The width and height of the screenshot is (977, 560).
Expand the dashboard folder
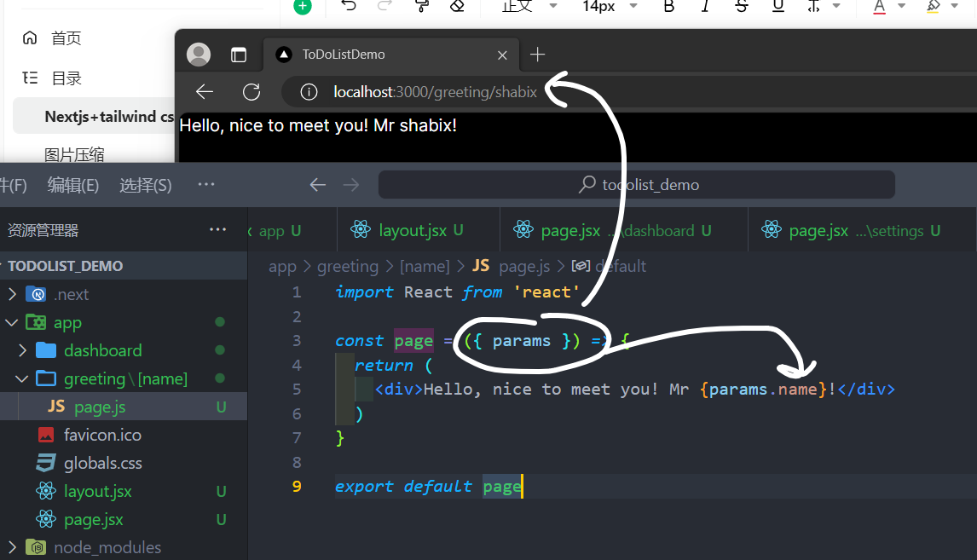click(22, 350)
